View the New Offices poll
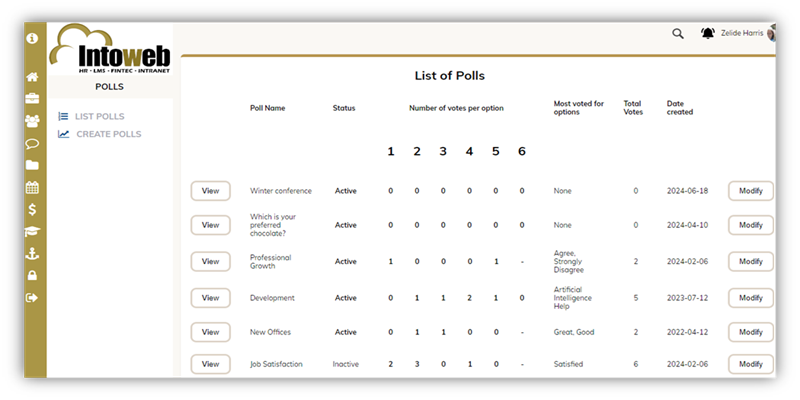The width and height of the screenshot is (800, 400). pos(210,332)
